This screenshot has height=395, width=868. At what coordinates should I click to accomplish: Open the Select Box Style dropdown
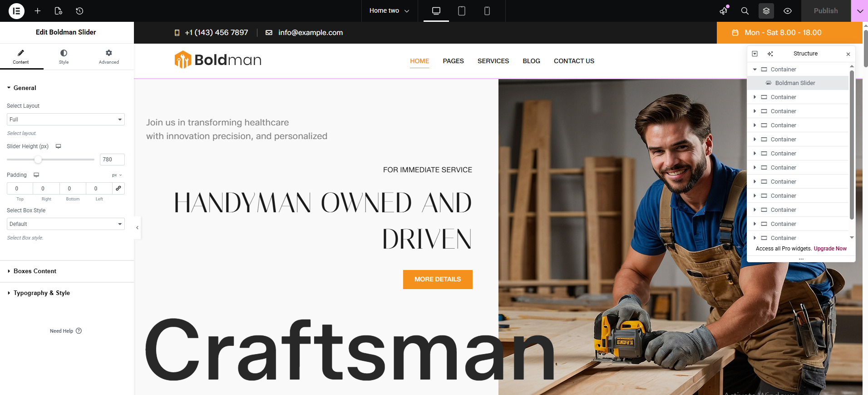point(66,224)
